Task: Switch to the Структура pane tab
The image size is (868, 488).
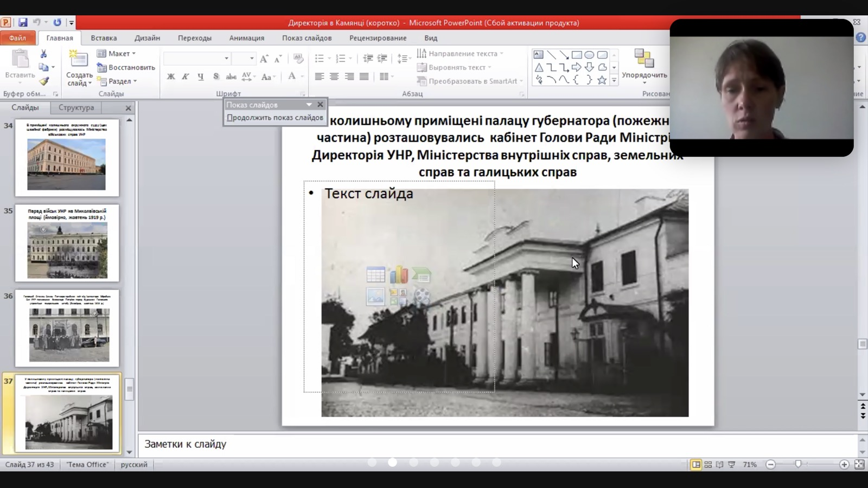Action: click(76, 107)
